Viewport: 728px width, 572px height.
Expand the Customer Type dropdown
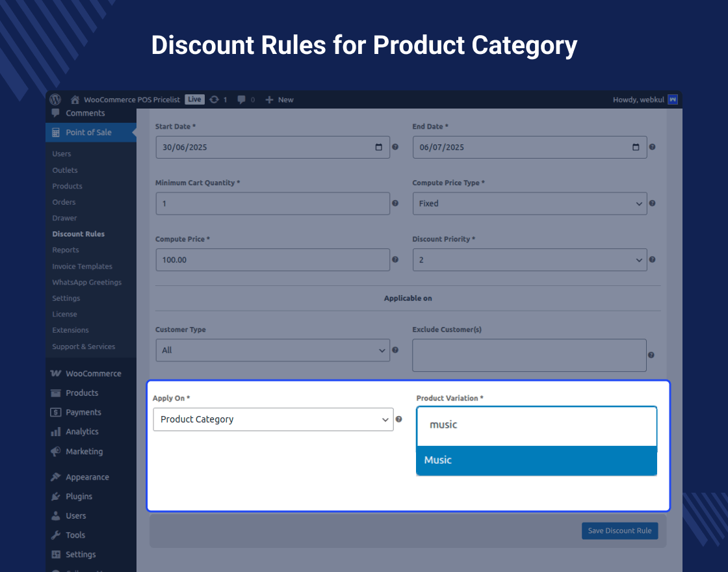click(272, 350)
